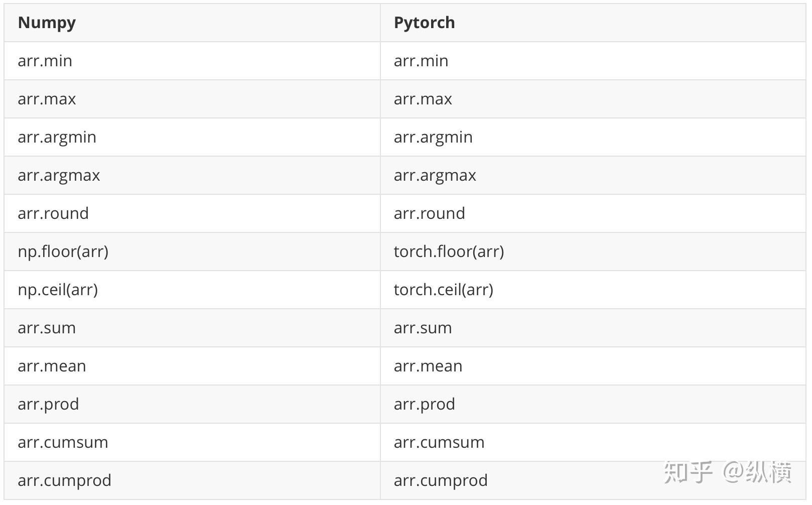
Task: Select arr.argmin in the Numpy column
Action: (57, 137)
